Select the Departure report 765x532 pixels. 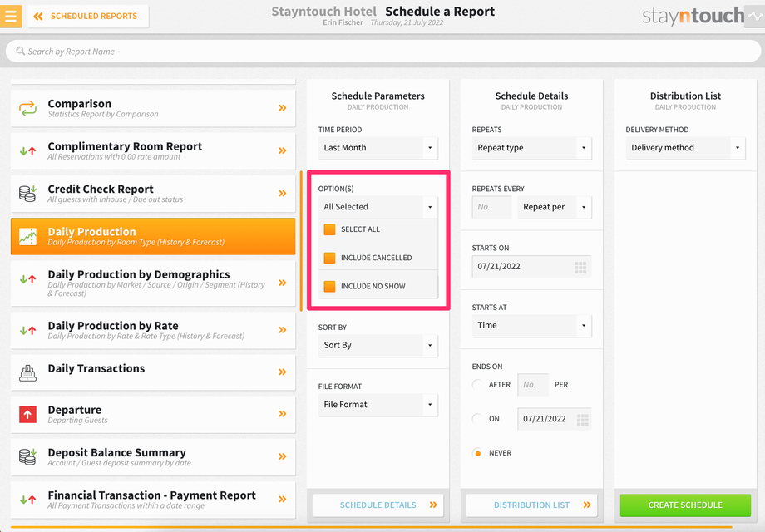(153, 415)
